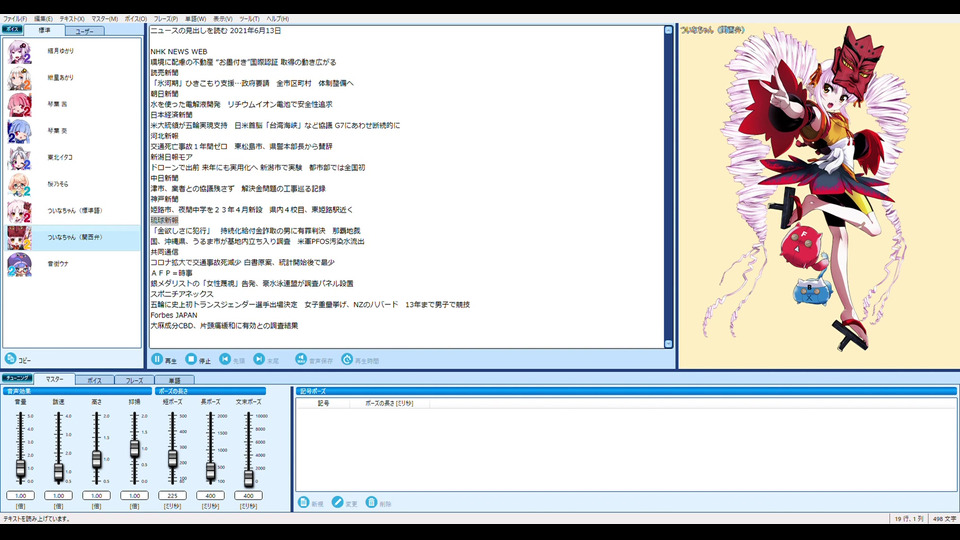Click the コピー copy icon
Screen dimensions: 960x540
tap(10, 359)
